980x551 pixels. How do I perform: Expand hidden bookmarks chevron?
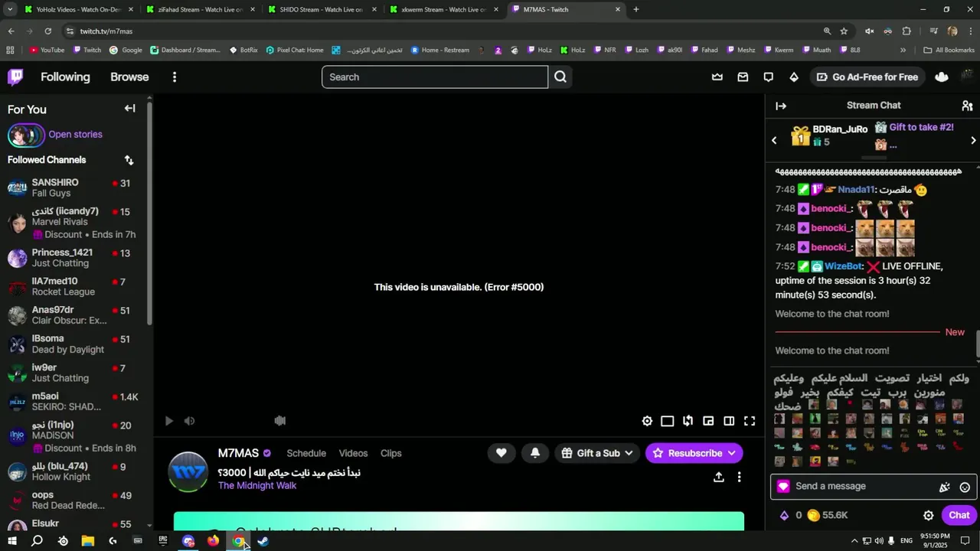point(903,50)
